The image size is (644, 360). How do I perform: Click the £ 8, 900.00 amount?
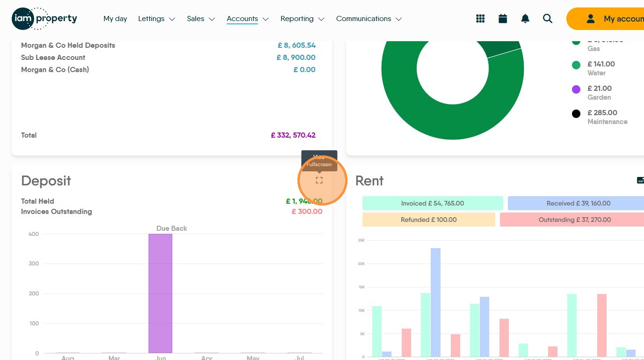coord(296,58)
